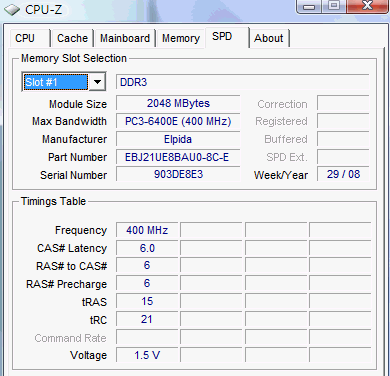Open the Mainboard tab

point(125,38)
